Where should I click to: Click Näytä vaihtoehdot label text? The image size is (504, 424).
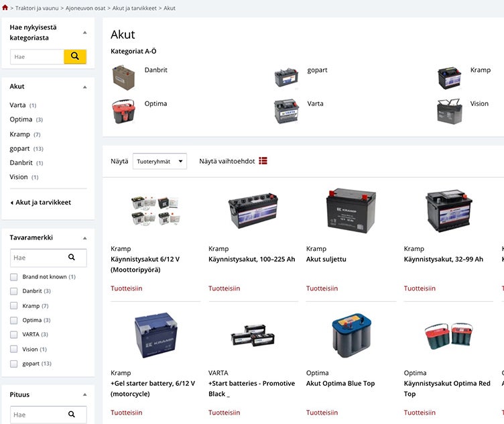point(227,161)
